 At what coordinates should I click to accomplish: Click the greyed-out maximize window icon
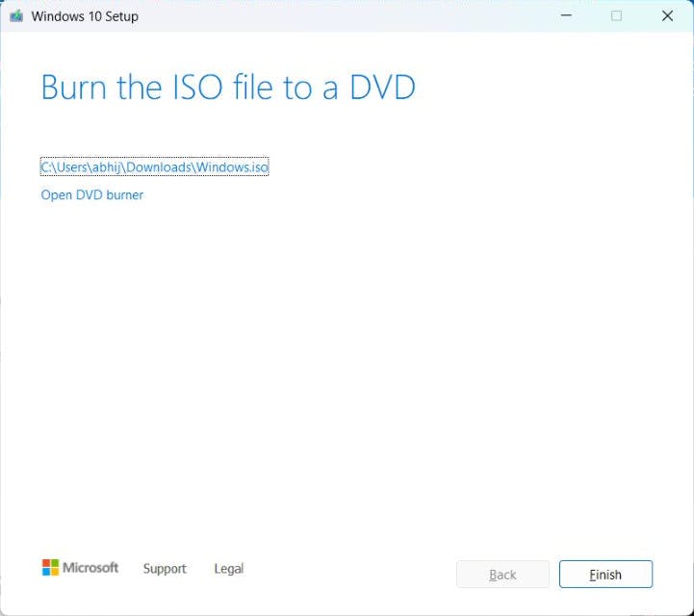tap(616, 16)
